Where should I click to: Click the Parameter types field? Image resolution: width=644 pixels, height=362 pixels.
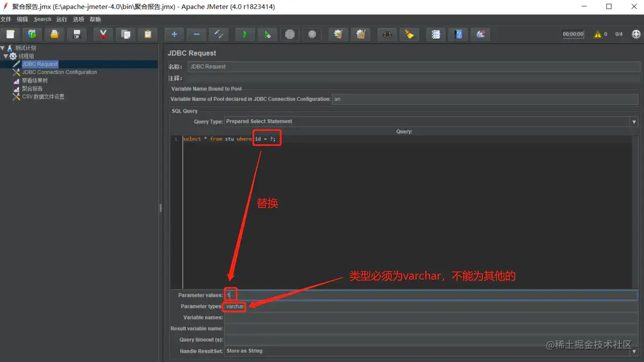431,306
